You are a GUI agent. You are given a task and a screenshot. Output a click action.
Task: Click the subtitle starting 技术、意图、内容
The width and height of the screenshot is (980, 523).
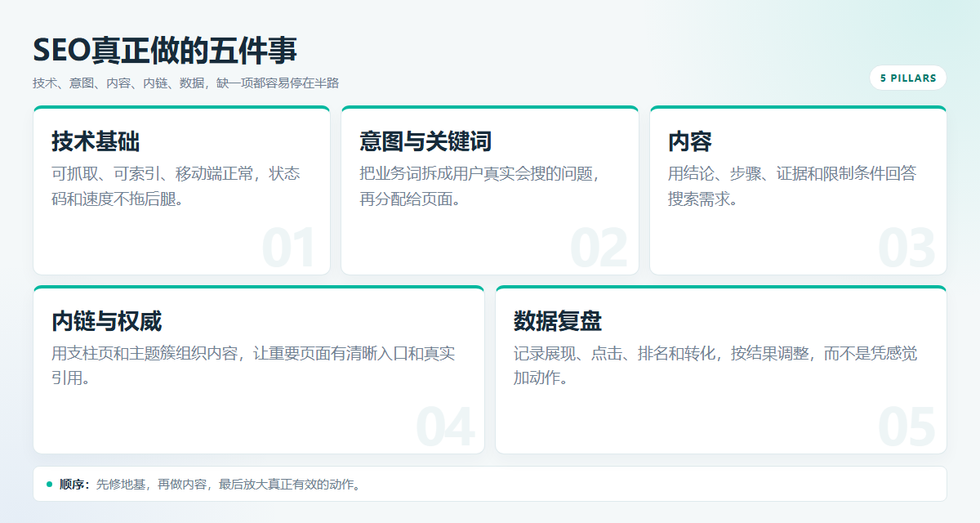click(185, 83)
